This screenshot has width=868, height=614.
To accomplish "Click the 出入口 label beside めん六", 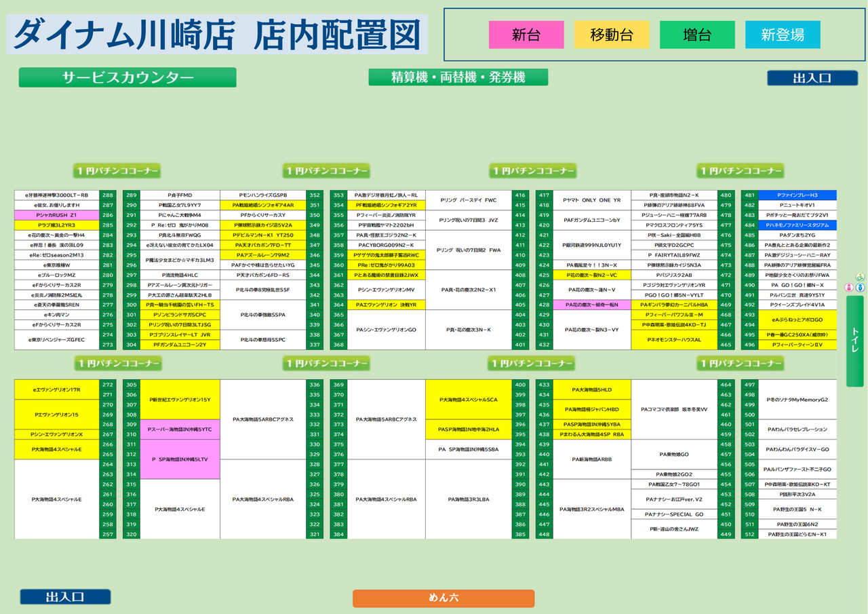I will tap(65, 597).
